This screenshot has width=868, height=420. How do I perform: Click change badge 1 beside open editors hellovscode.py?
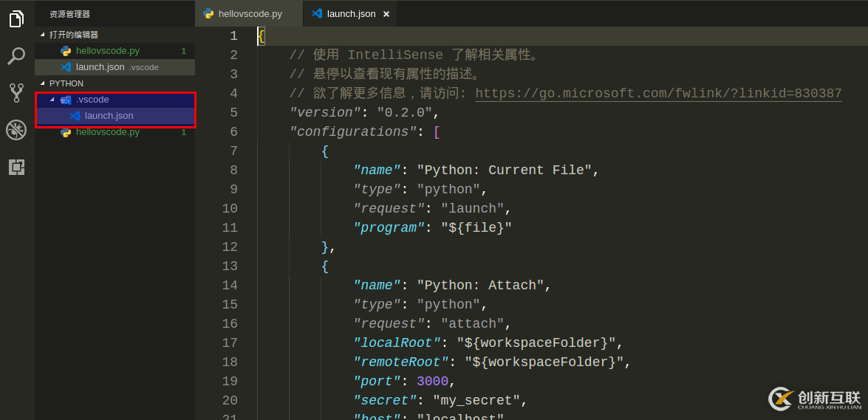pos(184,51)
